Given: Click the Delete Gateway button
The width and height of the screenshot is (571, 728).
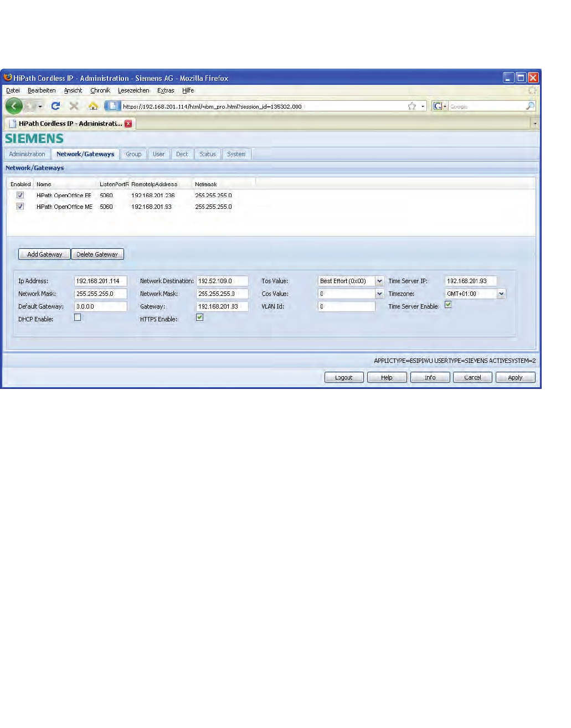Looking at the screenshot, I should pos(97,254).
